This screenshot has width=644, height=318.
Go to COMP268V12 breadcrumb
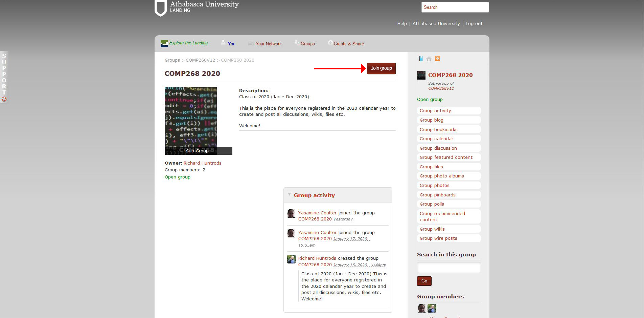pos(200,60)
